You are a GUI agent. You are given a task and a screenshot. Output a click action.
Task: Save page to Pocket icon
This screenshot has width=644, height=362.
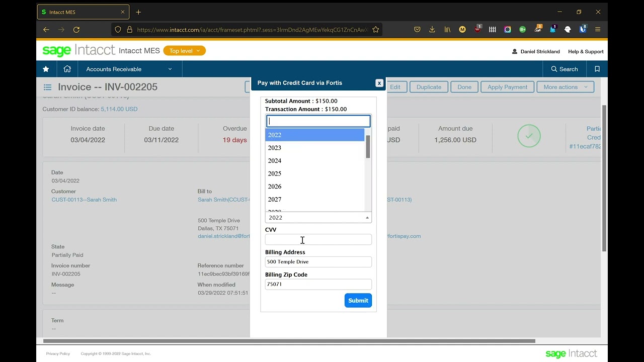pos(417,30)
